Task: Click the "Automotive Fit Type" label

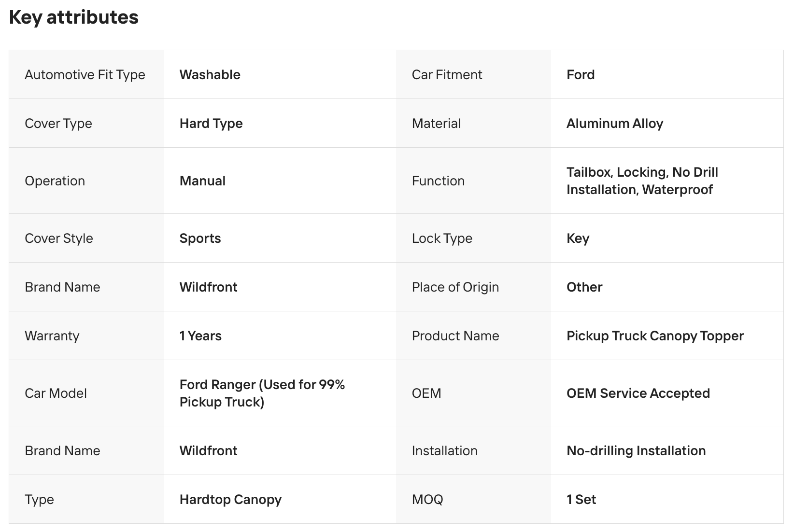Action: tap(85, 75)
